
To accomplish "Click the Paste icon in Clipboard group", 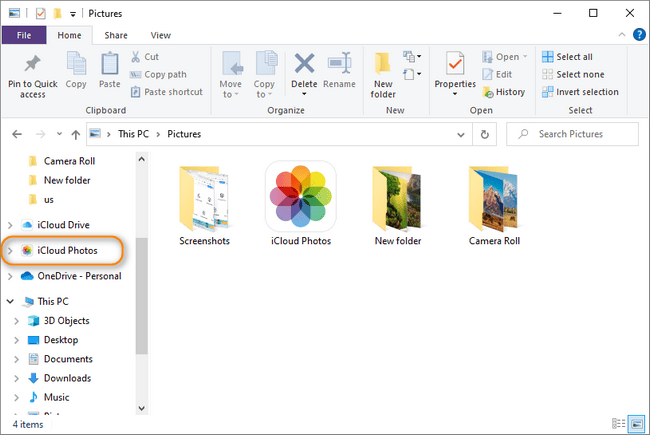I will pyautogui.click(x=108, y=66).
